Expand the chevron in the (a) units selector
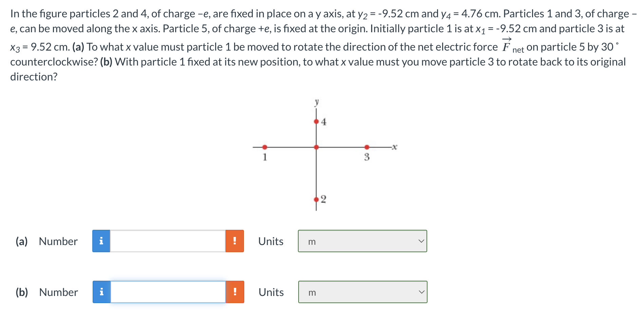The height and width of the screenshot is (315, 644). (x=421, y=241)
